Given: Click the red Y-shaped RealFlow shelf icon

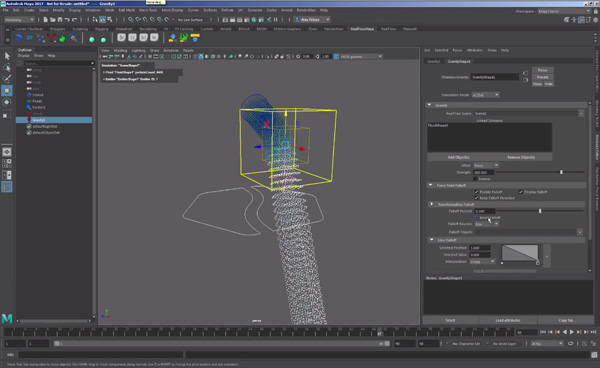Looking at the screenshot, I should coord(51,37).
